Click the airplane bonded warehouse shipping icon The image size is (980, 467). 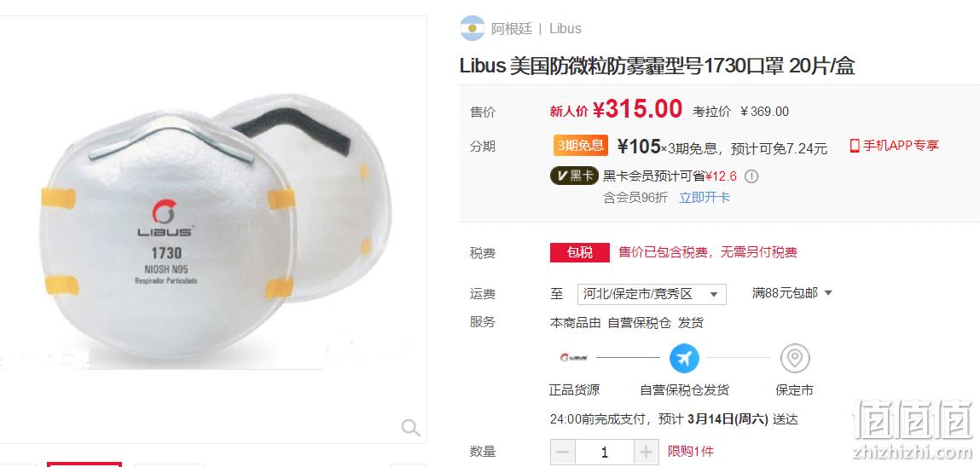click(684, 359)
